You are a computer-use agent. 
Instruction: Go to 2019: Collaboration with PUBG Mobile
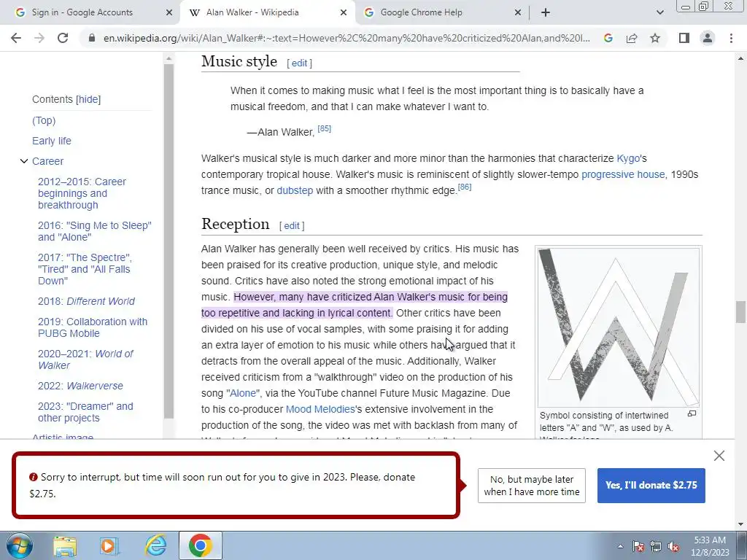coord(93,327)
